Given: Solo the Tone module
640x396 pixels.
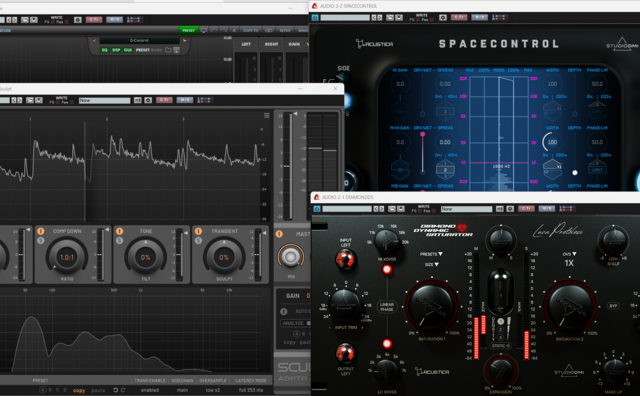Looking at the screenshot, I should (x=120, y=240).
